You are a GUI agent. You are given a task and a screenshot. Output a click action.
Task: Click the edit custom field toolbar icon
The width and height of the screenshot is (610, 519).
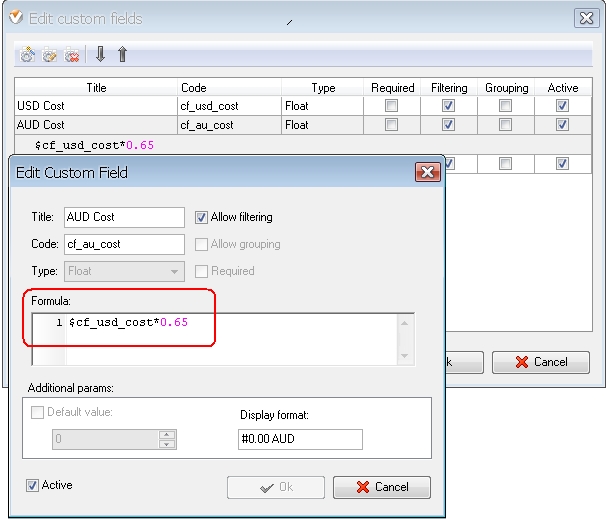coord(49,56)
